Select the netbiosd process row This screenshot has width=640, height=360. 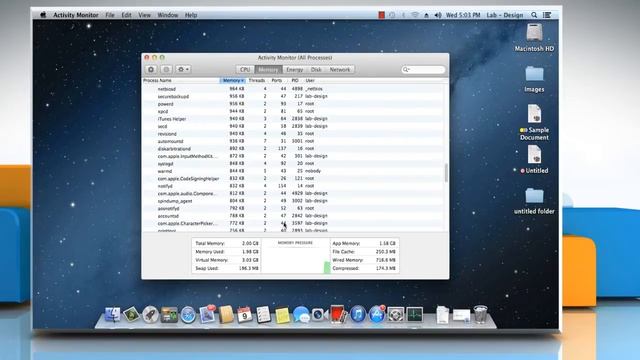point(293,89)
